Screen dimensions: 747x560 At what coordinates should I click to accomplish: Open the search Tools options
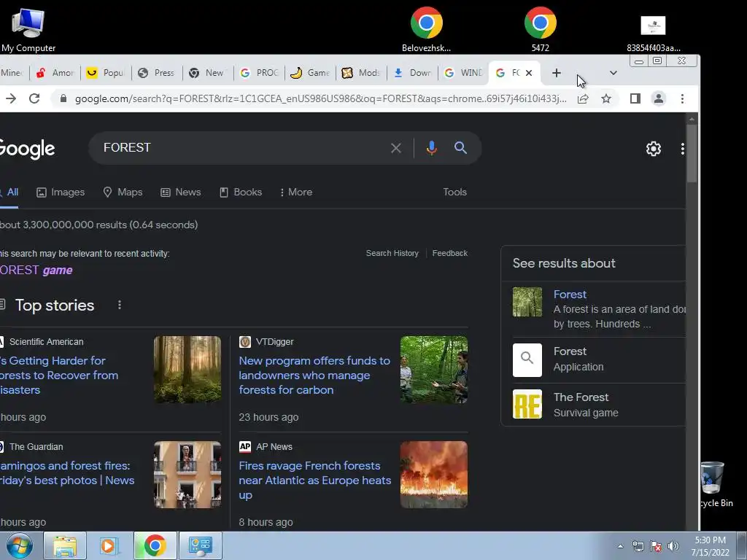[454, 192]
